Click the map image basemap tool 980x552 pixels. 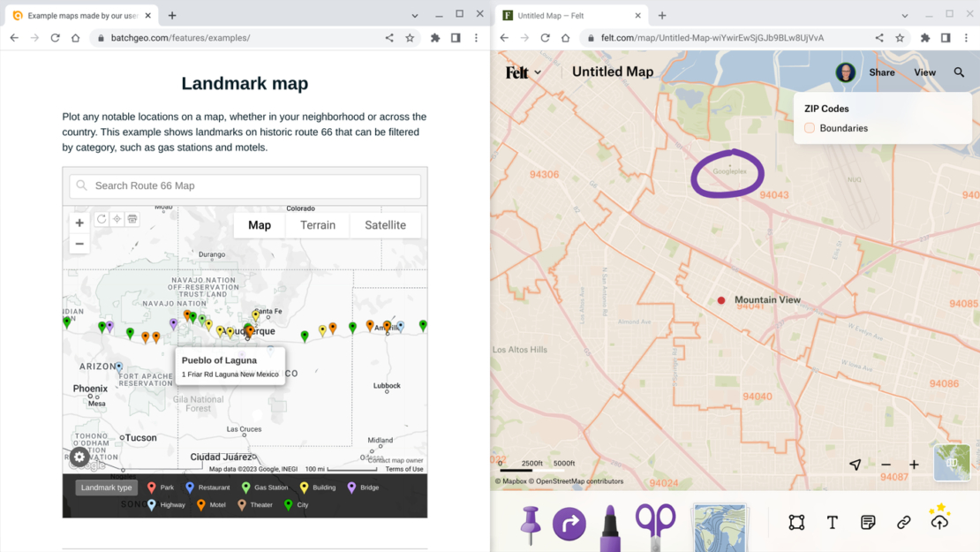720,523
